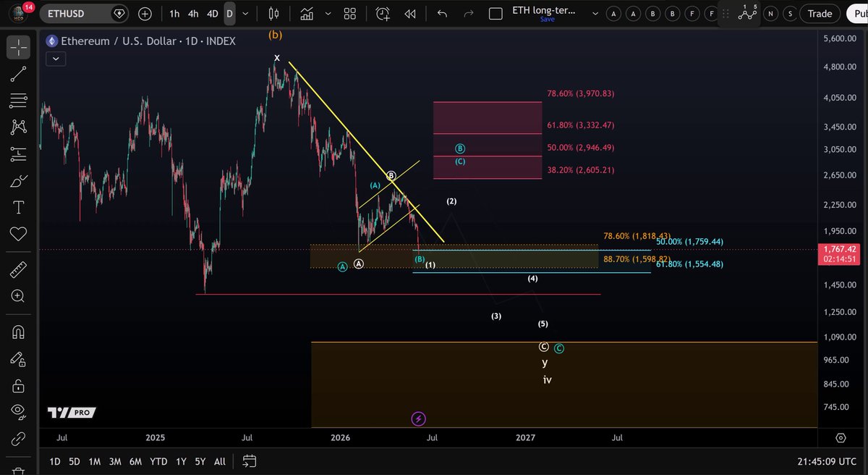Set date range to 6M
Image resolution: width=868 pixels, height=475 pixels.
coord(135,461)
